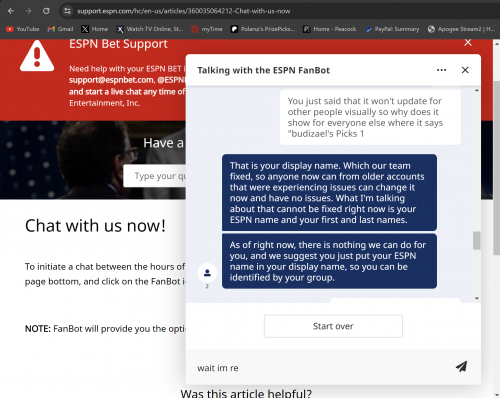
Task: Click the 'Talking with the ESPN FanBot' title
Action: pos(263,70)
